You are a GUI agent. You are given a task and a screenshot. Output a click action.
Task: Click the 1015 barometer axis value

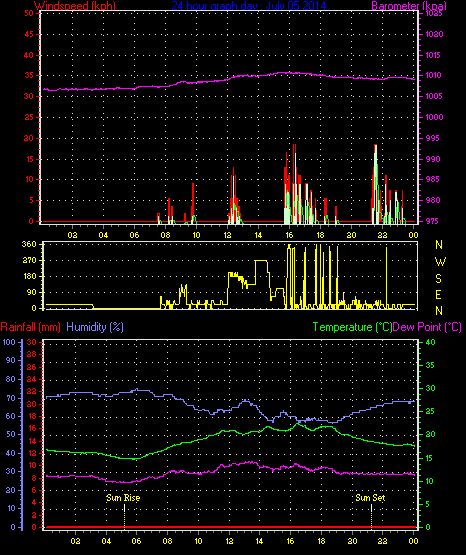pos(433,55)
